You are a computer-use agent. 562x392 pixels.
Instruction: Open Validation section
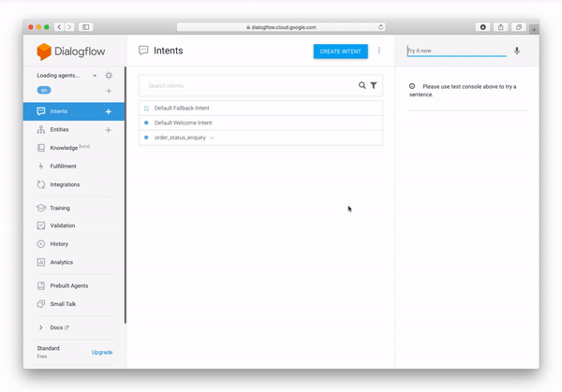63,225
